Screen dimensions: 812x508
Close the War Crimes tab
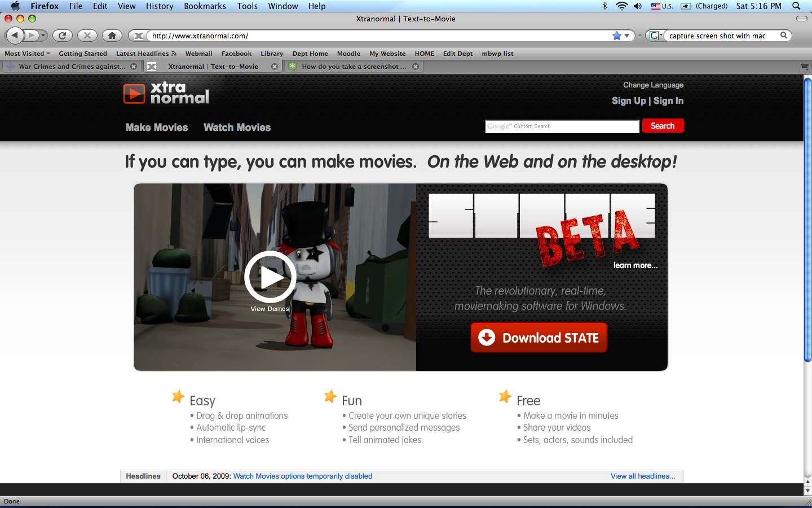click(x=134, y=67)
